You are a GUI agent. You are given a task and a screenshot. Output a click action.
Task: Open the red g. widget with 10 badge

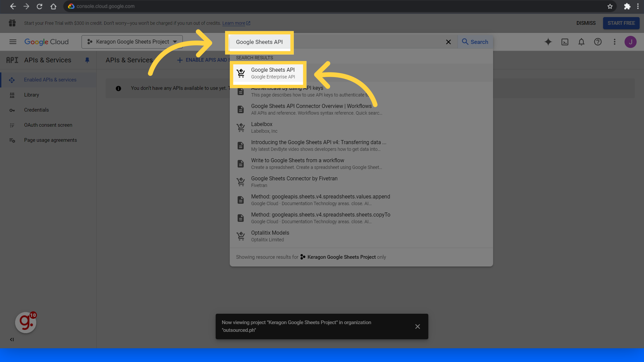coord(26,322)
